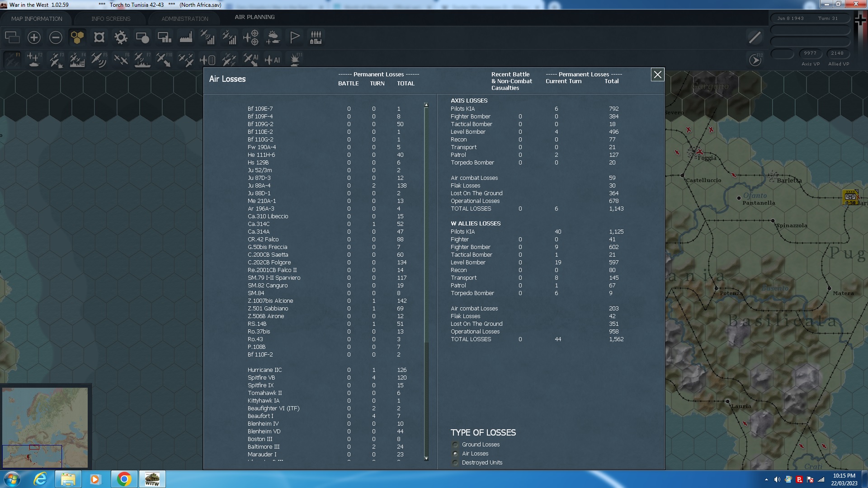The width and height of the screenshot is (868, 488).
Task: Toggle the hex grid display icon
Action: (x=77, y=38)
